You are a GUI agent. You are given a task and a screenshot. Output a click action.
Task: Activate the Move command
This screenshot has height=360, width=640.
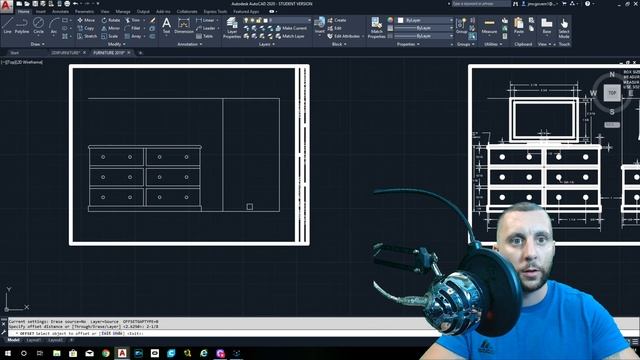click(86, 20)
